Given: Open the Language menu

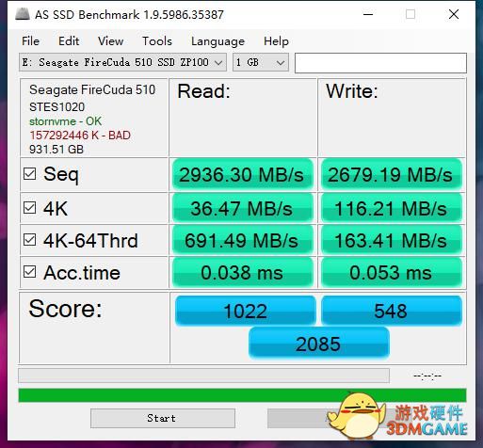Looking at the screenshot, I should tap(217, 41).
